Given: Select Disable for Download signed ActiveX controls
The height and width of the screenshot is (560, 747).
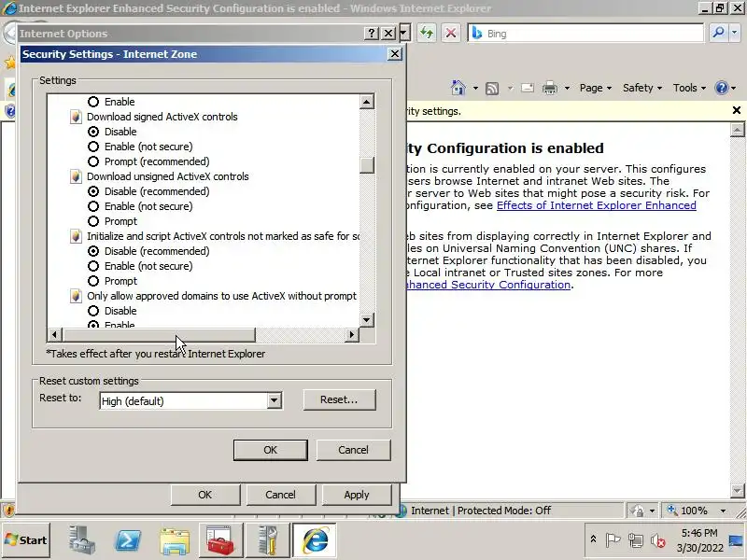Looking at the screenshot, I should click(x=93, y=132).
